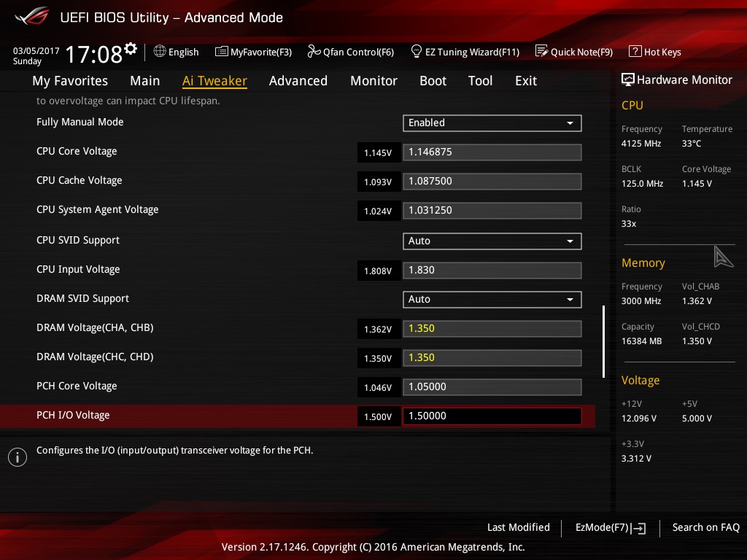Edit the CPU Core Voltage field

(x=492, y=152)
